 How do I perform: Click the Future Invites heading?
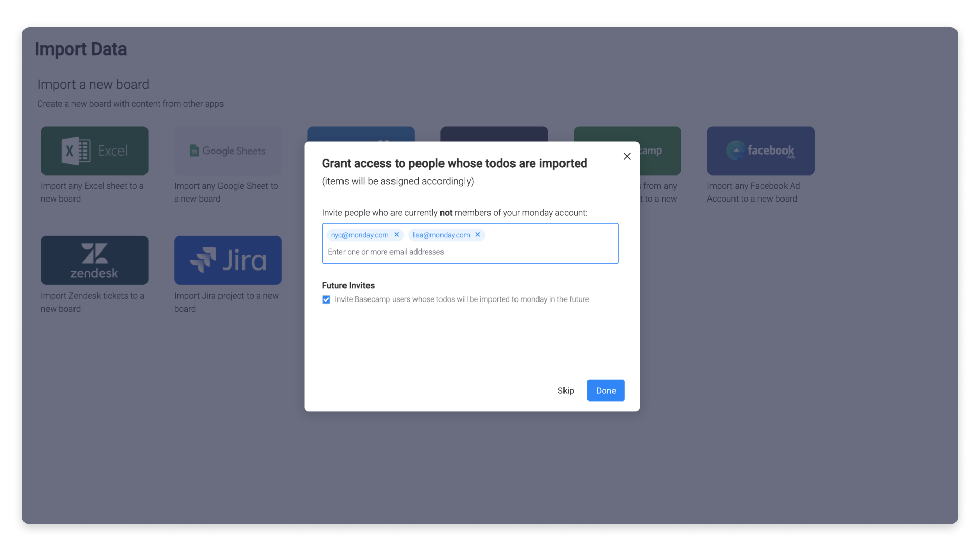pos(348,285)
